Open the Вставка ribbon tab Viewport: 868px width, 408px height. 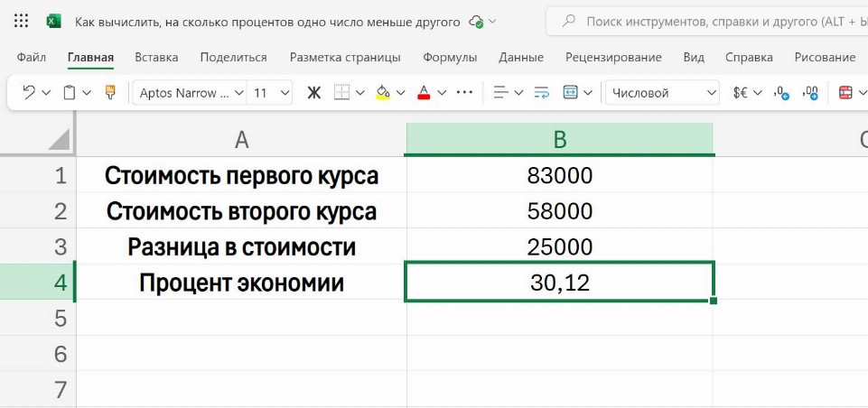(156, 58)
